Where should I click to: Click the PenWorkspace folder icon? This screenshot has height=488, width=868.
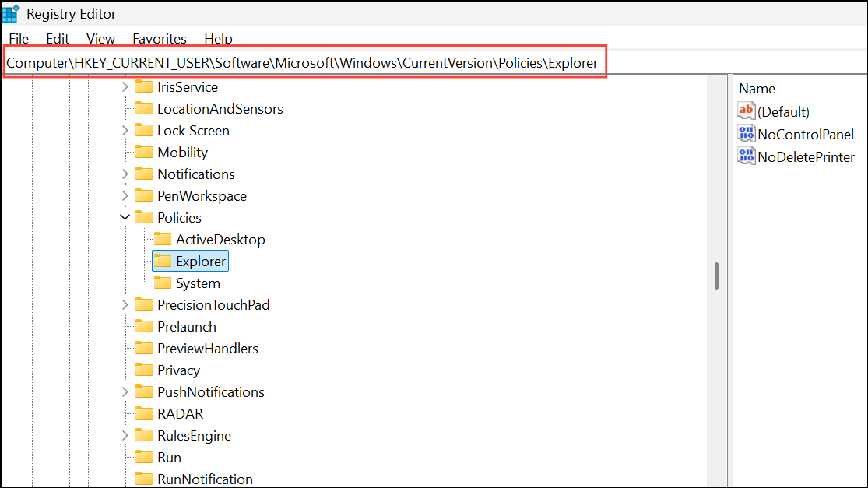[144, 196]
